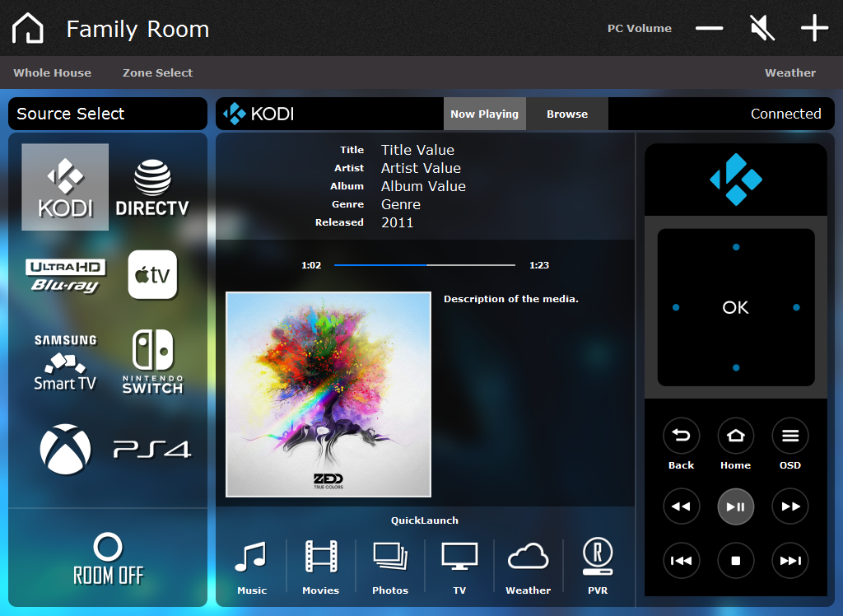Click the Zedd True Colors album art
This screenshot has width=843, height=616.
pos(328,394)
